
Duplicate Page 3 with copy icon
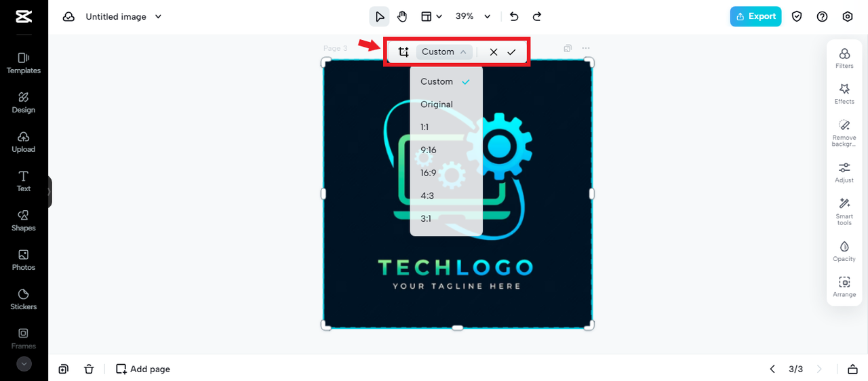click(x=568, y=48)
